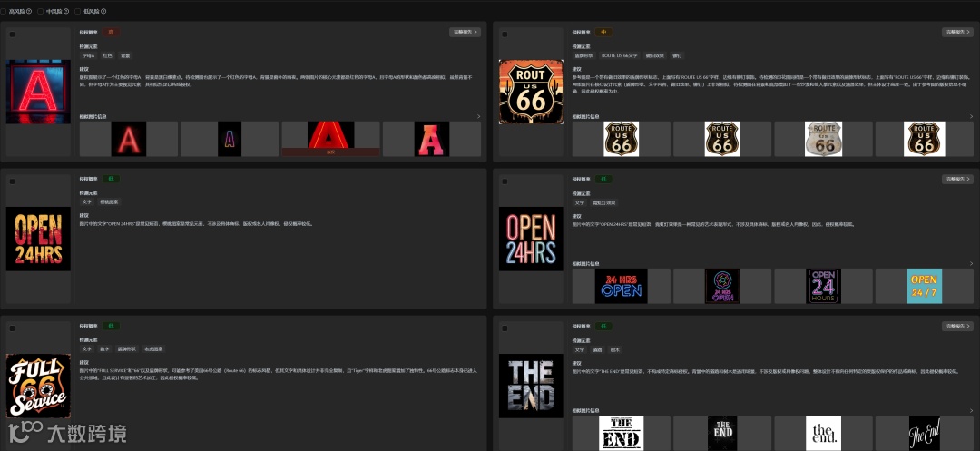Screen dimensions: 980x451
Task: Click the orange 中 risk badge
Action: [603, 32]
